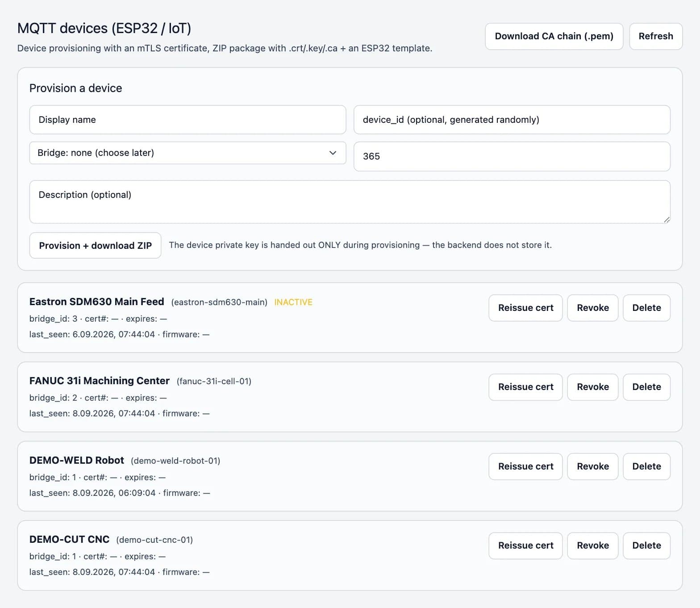Click the (eastron-sdm630-main) device id text
700x608 pixels.
coord(219,302)
